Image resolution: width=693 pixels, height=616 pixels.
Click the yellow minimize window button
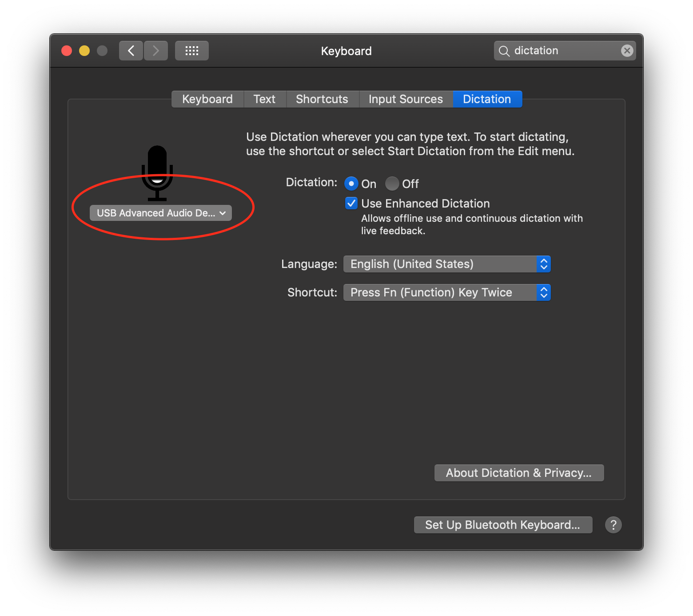84,51
